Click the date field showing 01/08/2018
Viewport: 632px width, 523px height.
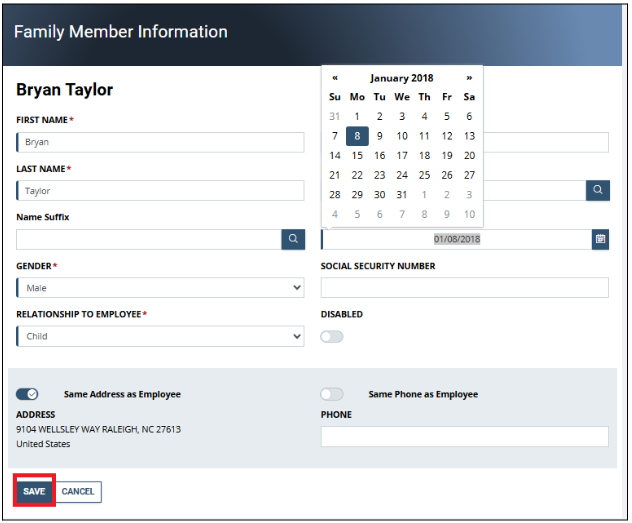456,239
